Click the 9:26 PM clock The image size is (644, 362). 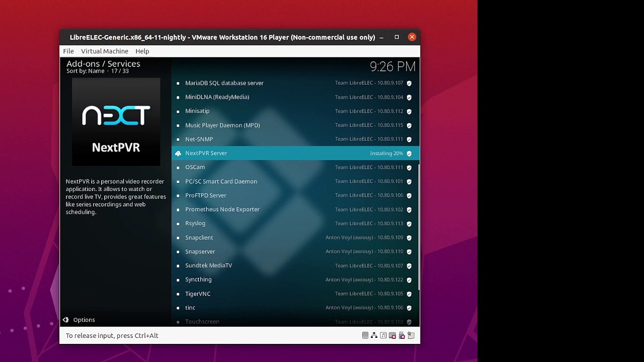(392, 66)
